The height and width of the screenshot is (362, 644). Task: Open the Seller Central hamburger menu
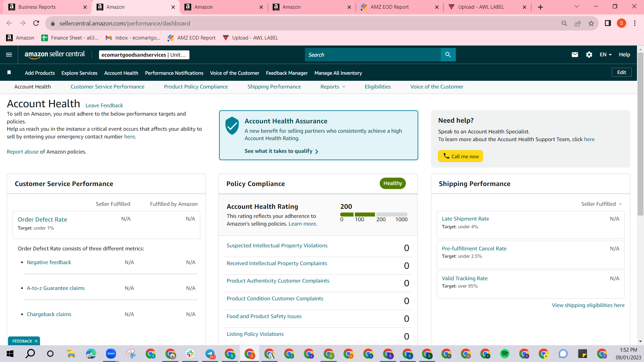[9, 55]
